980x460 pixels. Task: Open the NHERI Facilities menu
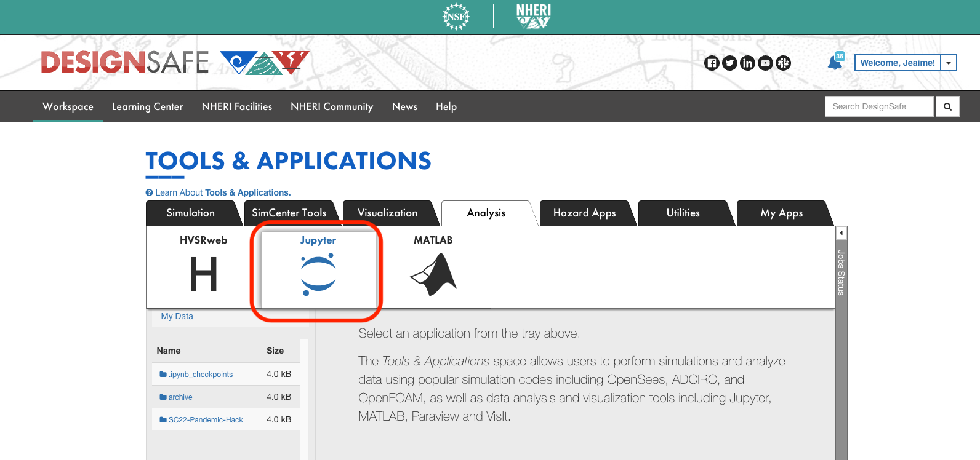tap(237, 106)
